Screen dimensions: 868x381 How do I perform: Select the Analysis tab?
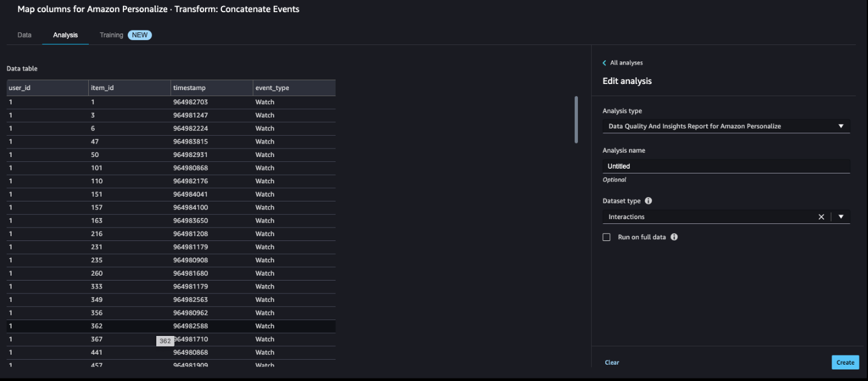point(65,35)
